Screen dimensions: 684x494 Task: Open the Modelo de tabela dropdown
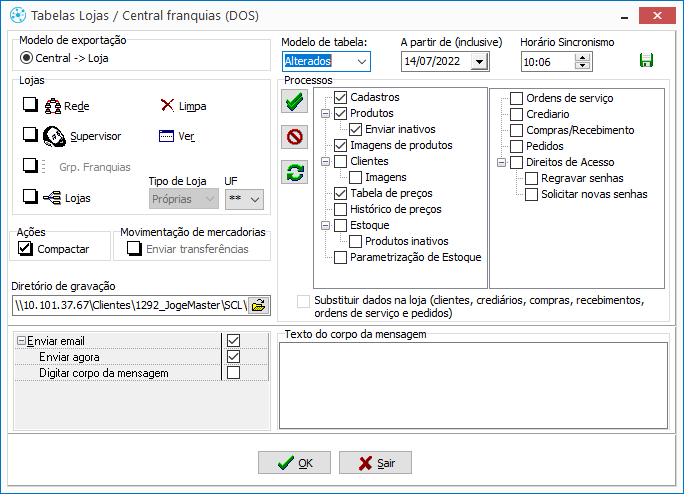tap(362, 62)
